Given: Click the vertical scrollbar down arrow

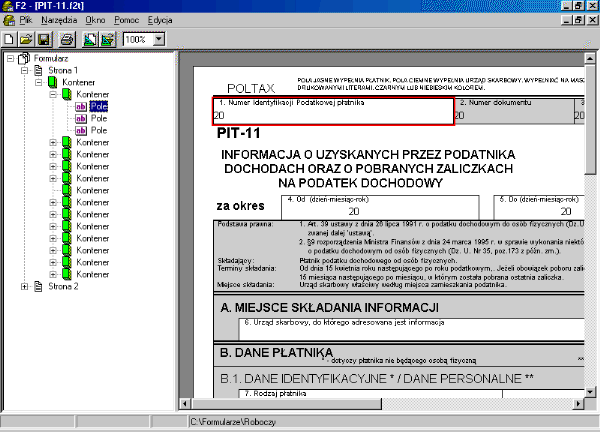Looking at the screenshot, I should tap(590, 392).
